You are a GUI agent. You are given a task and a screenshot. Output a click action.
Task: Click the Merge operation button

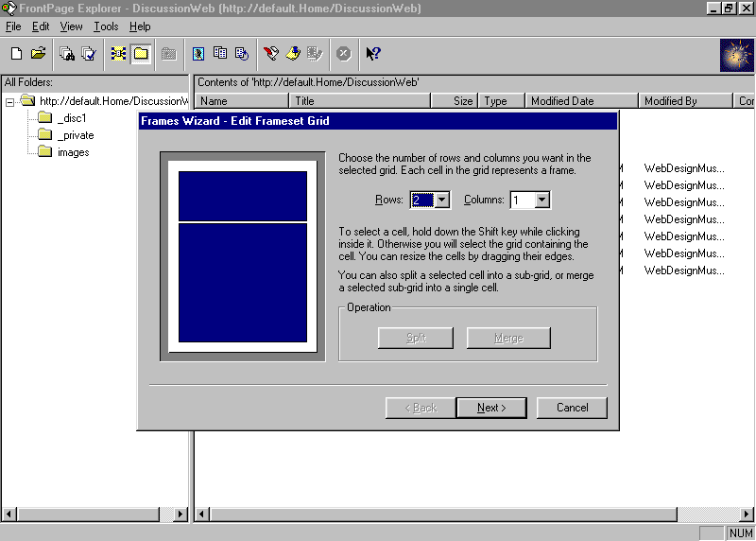click(x=508, y=338)
